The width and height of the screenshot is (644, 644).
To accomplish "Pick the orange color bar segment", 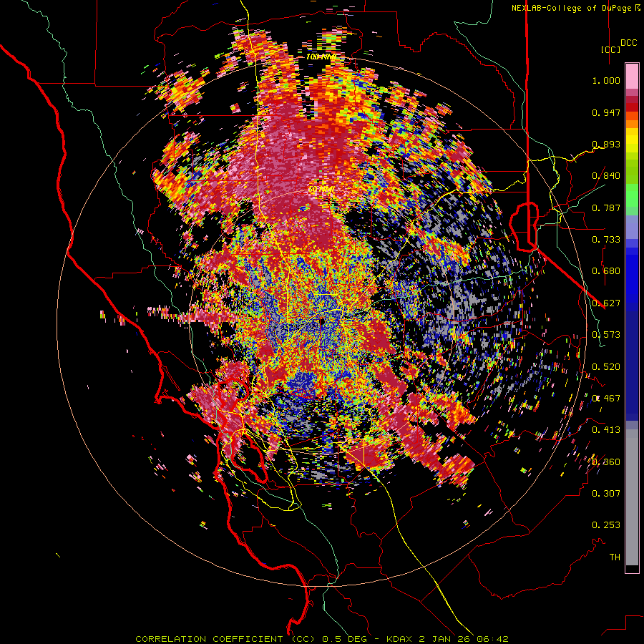I will [x=632, y=124].
